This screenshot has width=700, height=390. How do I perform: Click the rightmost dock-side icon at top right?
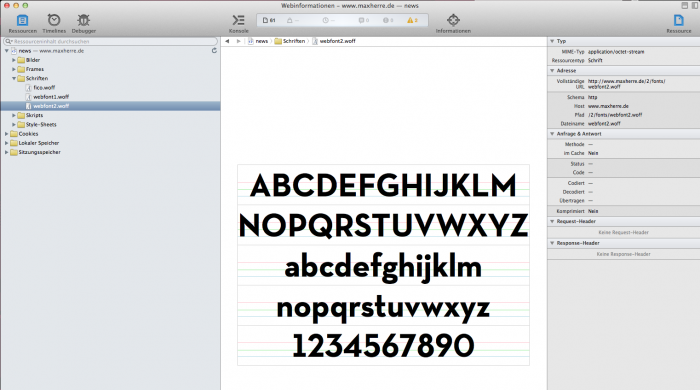coord(695,5)
